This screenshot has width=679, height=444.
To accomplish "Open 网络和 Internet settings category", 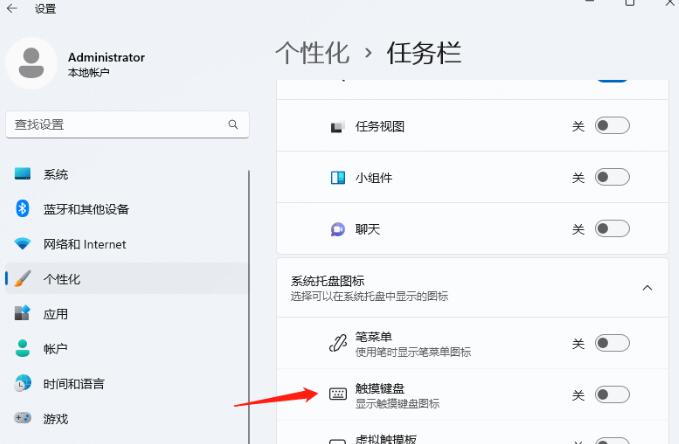I will pos(127,244).
